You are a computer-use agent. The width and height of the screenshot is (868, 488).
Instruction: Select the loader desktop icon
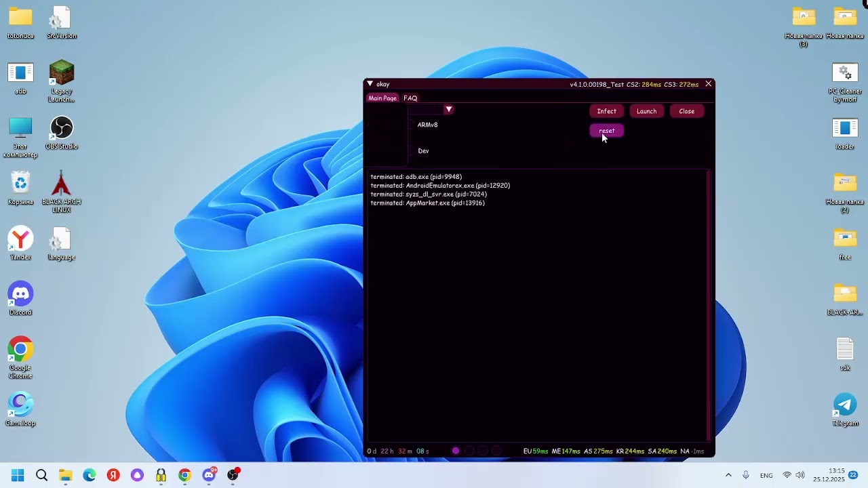[x=845, y=134]
